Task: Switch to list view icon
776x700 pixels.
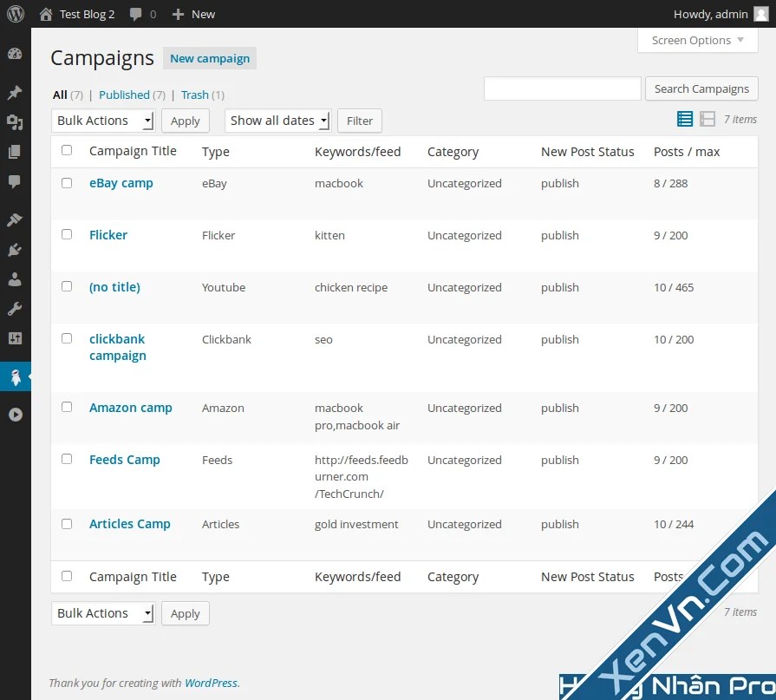Action: [685, 120]
